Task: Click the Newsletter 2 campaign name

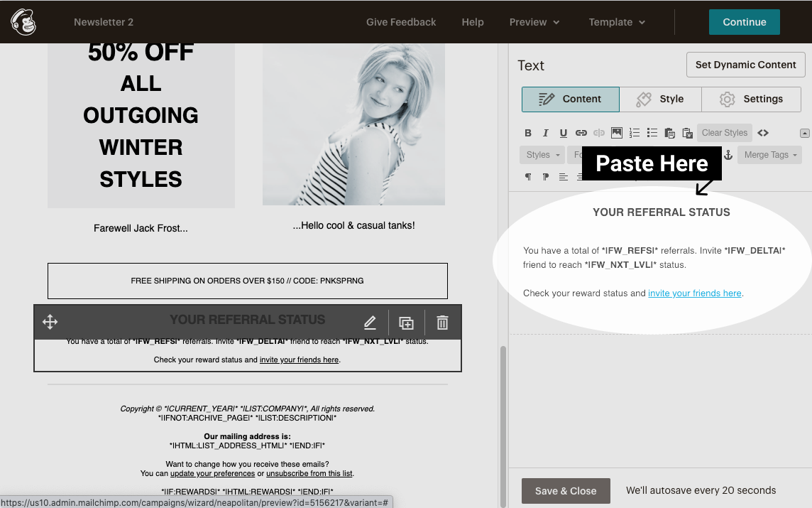Action: (104, 22)
